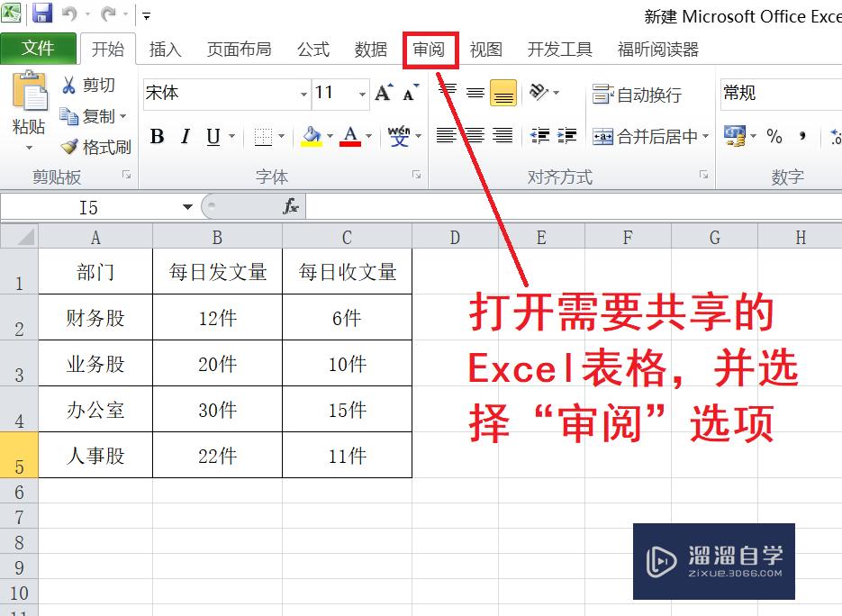
Task: Click the red font color swatch
Action: 351,143
